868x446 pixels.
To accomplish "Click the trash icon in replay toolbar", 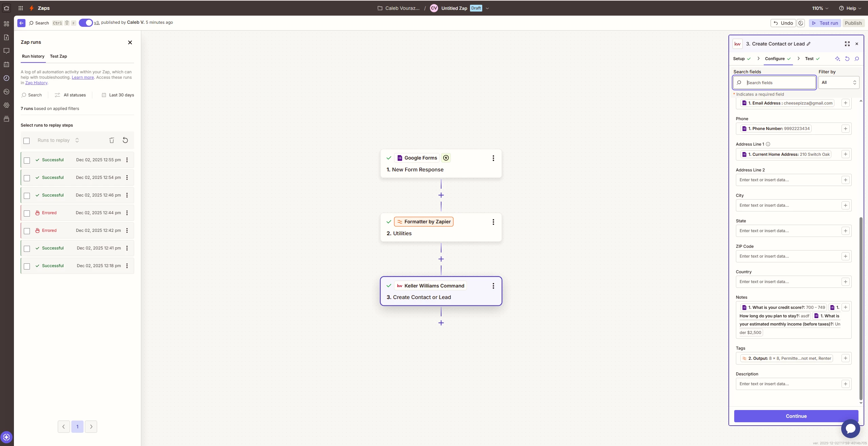I will [111, 141].
